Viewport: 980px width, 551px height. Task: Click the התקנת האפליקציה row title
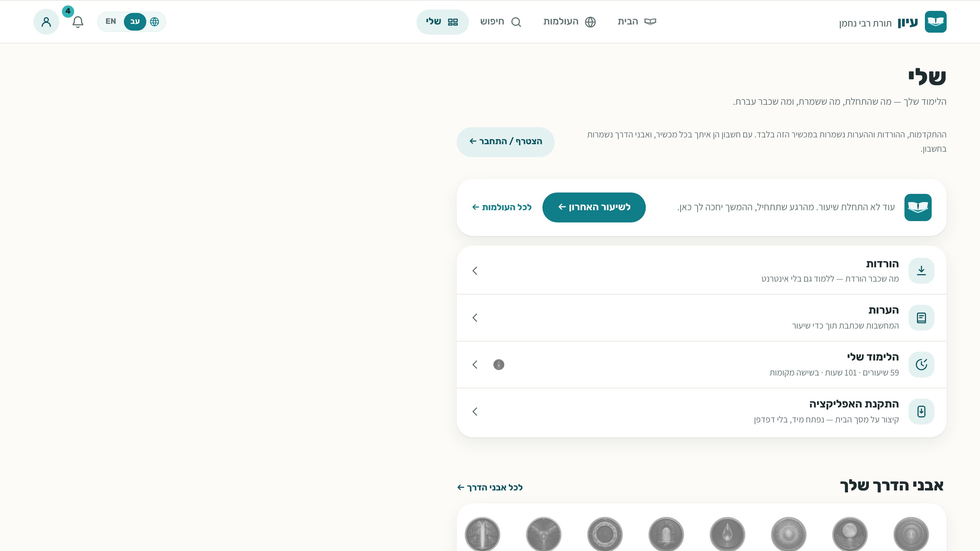tap(854, 404)
